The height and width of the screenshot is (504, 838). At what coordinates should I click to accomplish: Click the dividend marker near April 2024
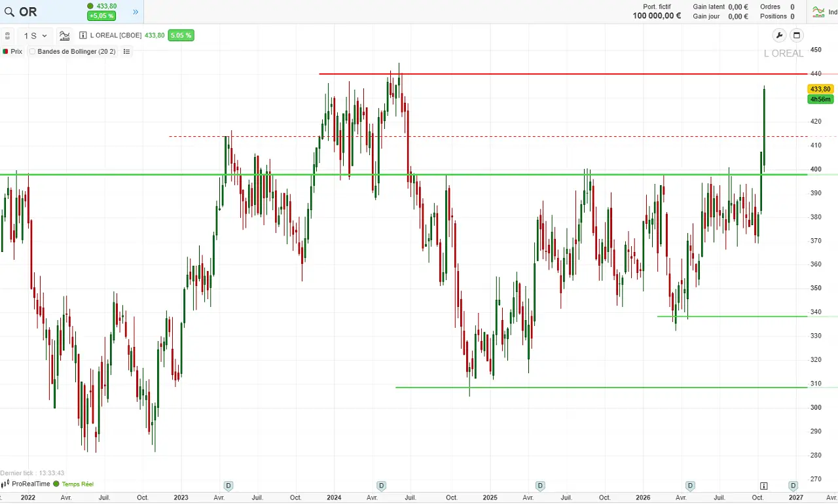point(381,486)
